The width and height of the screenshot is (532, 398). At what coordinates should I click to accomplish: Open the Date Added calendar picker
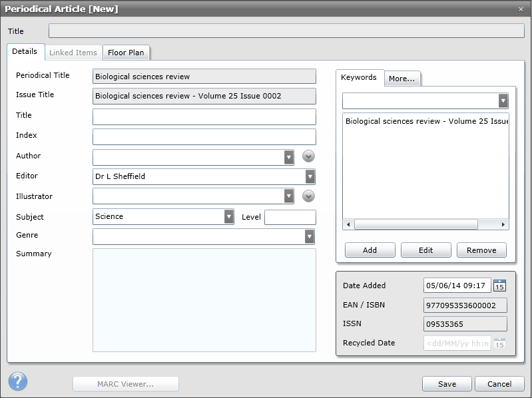[499, 286]
